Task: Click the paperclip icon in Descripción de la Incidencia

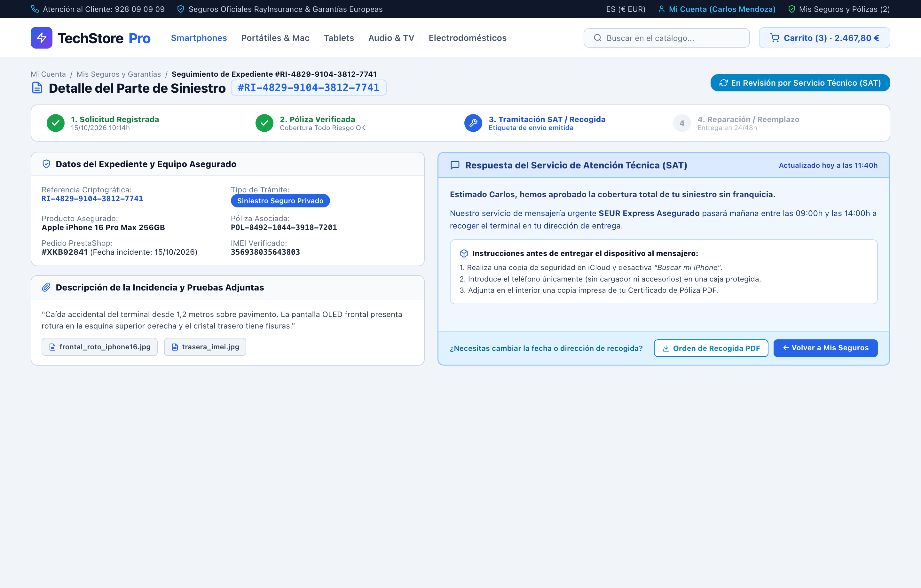Action: coord(46,287)
